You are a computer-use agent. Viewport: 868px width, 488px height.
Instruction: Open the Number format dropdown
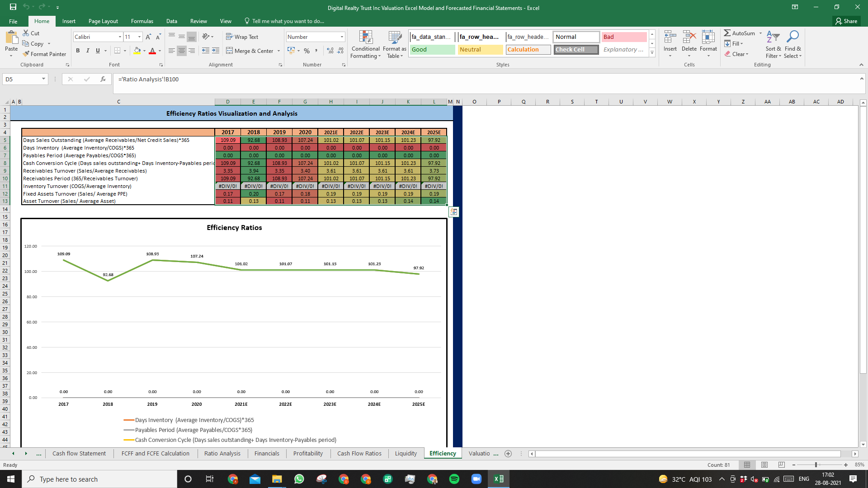pos(342,37)
